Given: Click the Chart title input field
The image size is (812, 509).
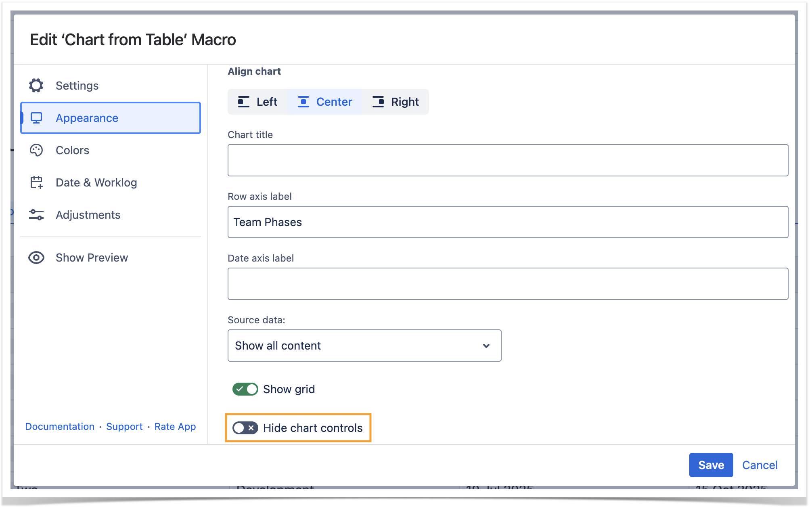Looking at the screenshot, I should point(507,160).
